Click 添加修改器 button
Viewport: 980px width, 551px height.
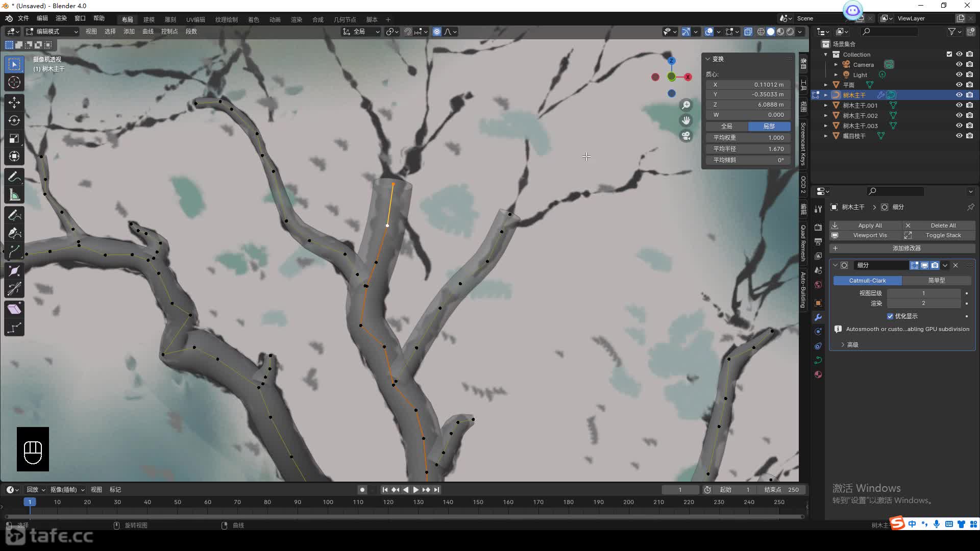click(902, 248)
